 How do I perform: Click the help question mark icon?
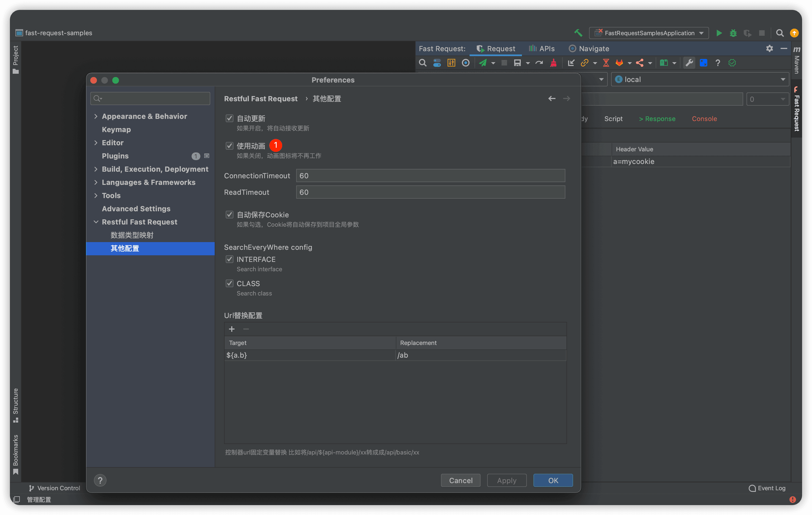coord(718,63)
